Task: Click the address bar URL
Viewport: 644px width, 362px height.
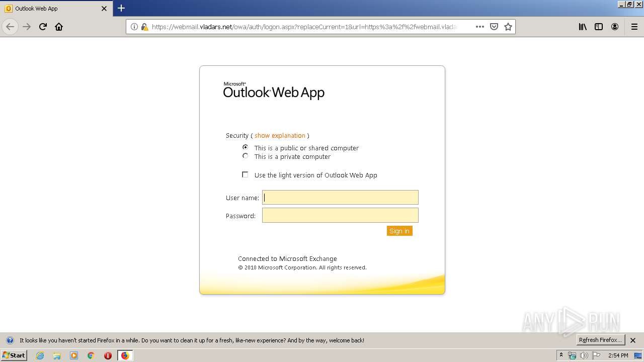Action: [x=304, y=27]
